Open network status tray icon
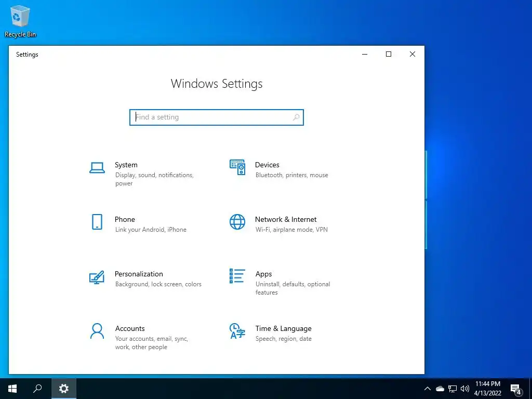532x399 pixels. tap(453, 389)
